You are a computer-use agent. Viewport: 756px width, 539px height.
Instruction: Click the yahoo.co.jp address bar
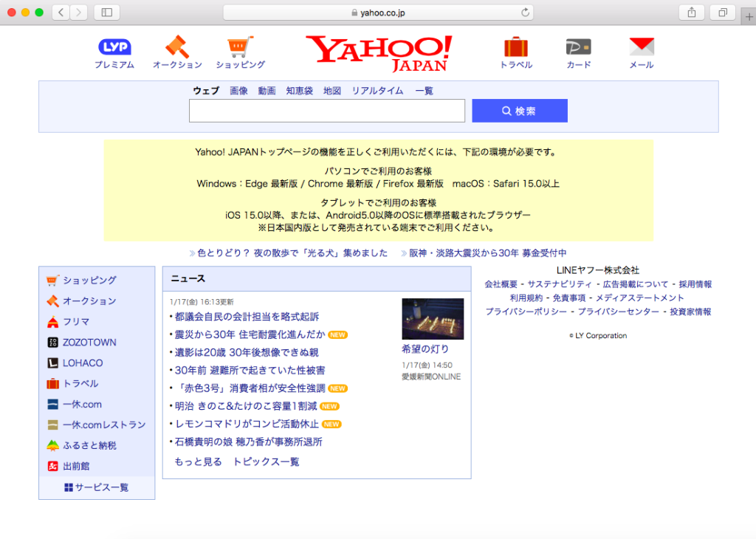[x=379, y=13]
